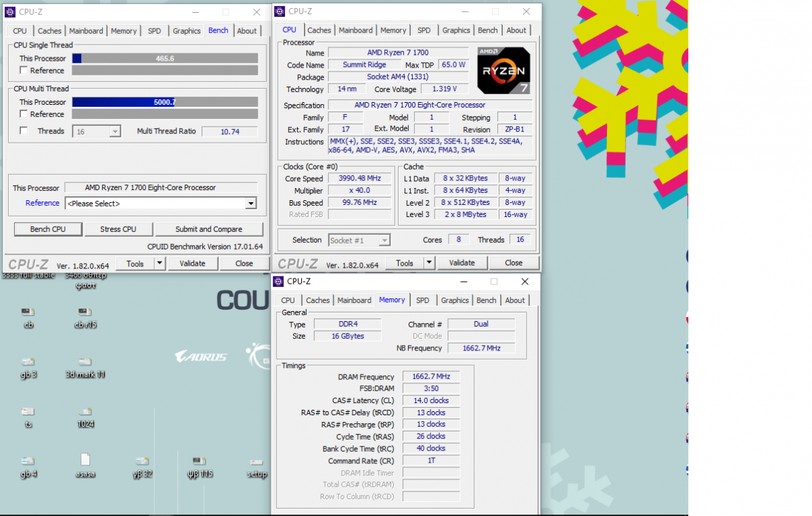This screenshot has height=516, width=812.
Task: Click the Single Thread 465.6 score bar
Action: click(165, 58)
